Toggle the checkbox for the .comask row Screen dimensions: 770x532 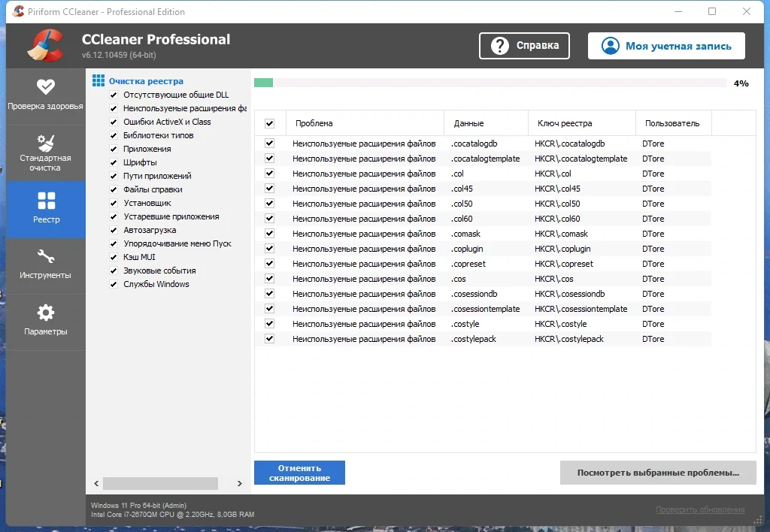point(270,234)
